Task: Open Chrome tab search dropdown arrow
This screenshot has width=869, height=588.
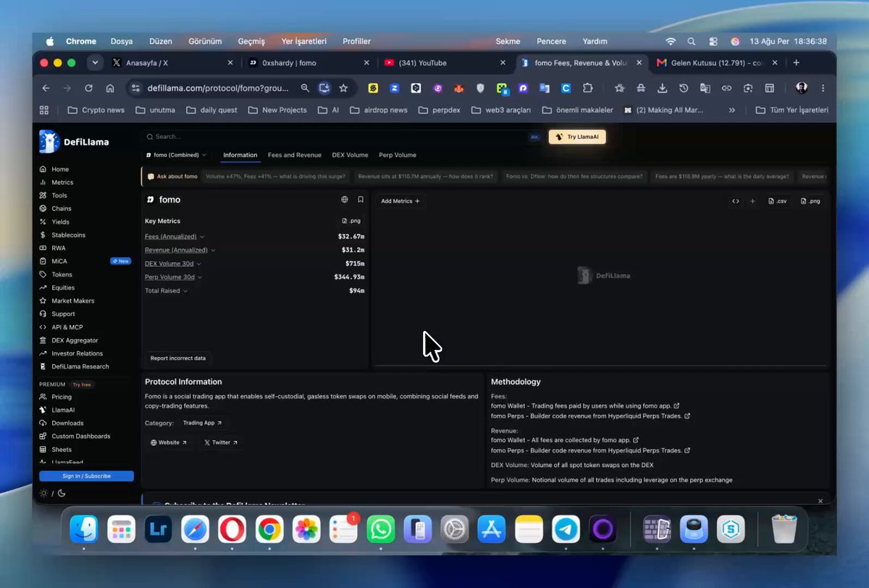Action: tap(95, 63)
